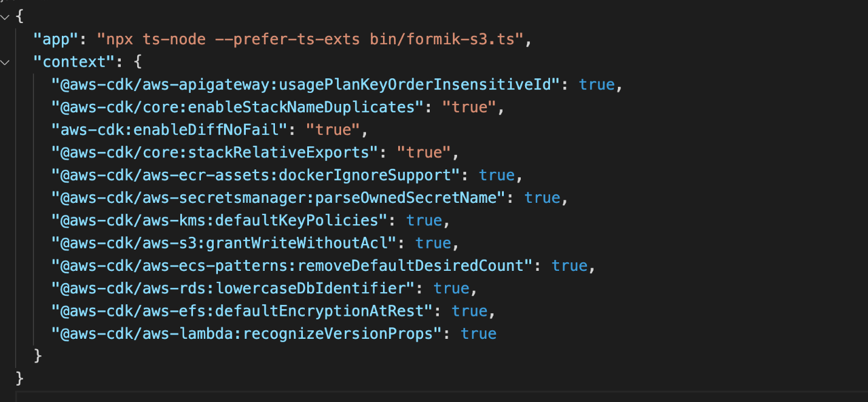Click the true value of recognizeVersionProps
This screenshot has height=402, width=868.
tap(479, 333)
